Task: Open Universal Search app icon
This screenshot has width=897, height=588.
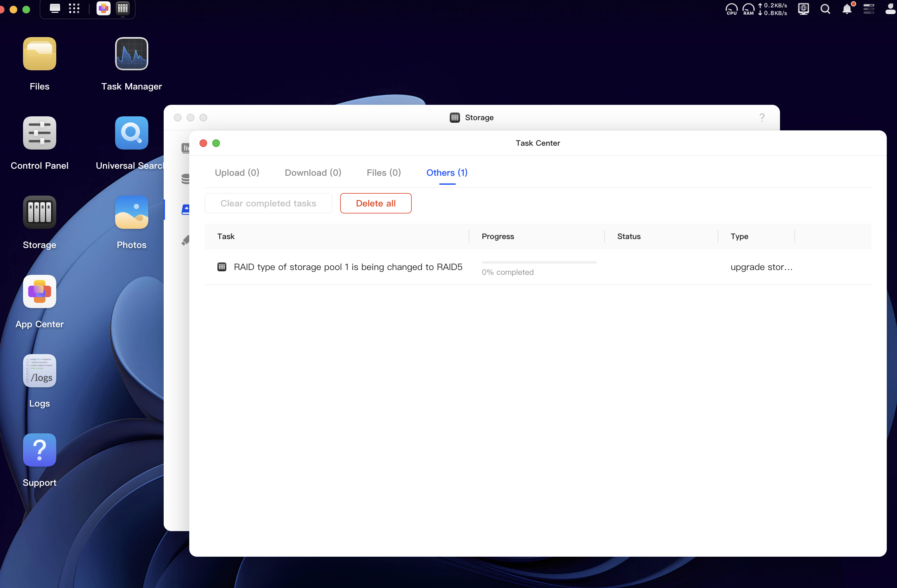Action: tap(131, 133)
